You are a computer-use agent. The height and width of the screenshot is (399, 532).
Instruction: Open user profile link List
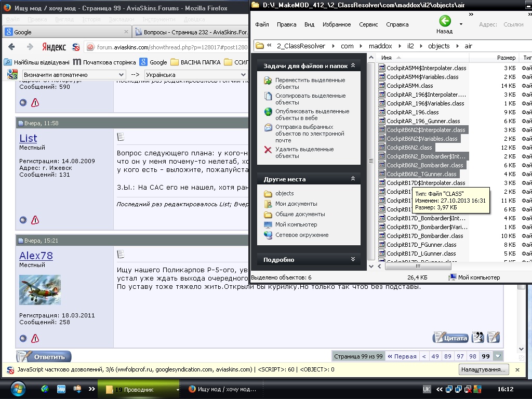(28, 138)
